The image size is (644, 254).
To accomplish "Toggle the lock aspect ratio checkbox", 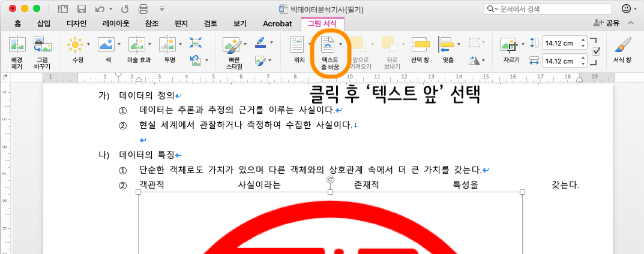I will click(x=597, y=52).
